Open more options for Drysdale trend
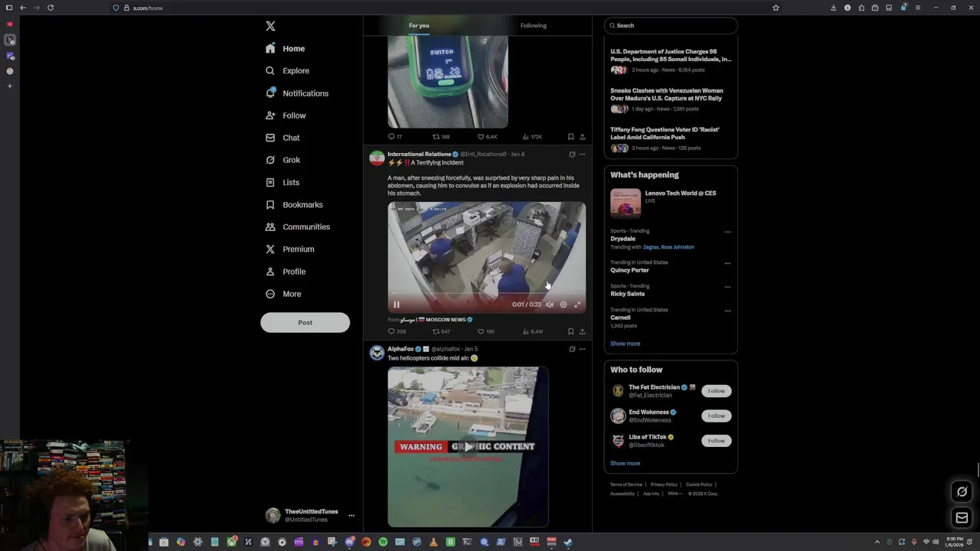Screen dimensions: 980x551 727,232
